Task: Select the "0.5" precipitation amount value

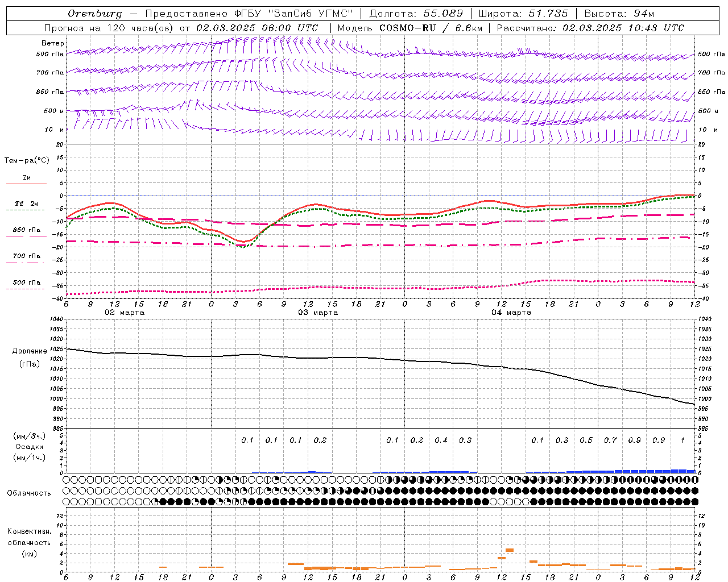Action: [586, 440]
